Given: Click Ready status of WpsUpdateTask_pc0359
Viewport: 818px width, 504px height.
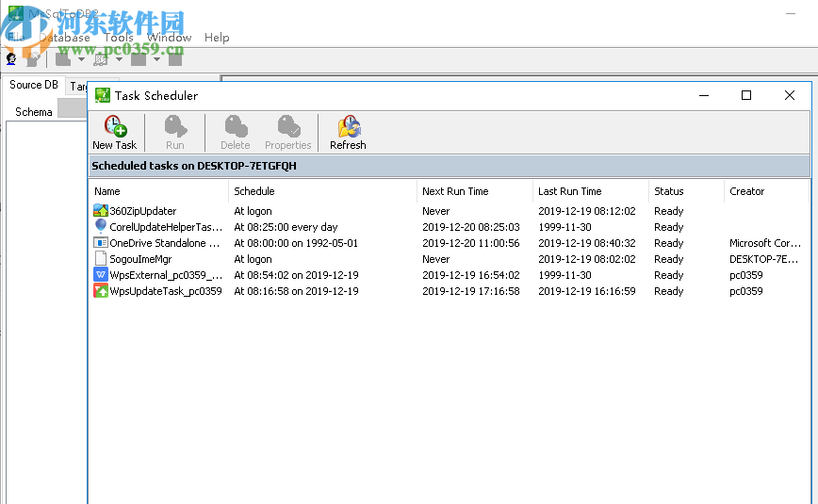Looking at the screenshot, I should pyautogui.click(x=669, y=291).
